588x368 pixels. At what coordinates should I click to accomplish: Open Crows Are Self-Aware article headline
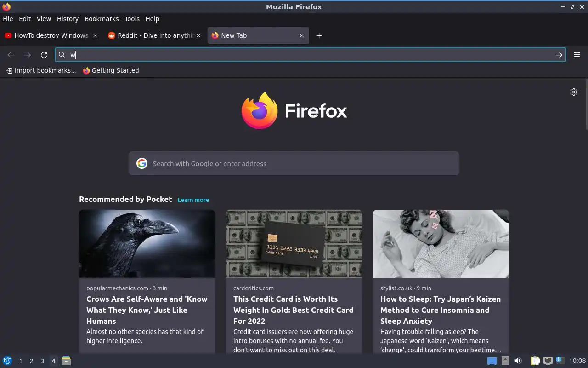[147, 310]
